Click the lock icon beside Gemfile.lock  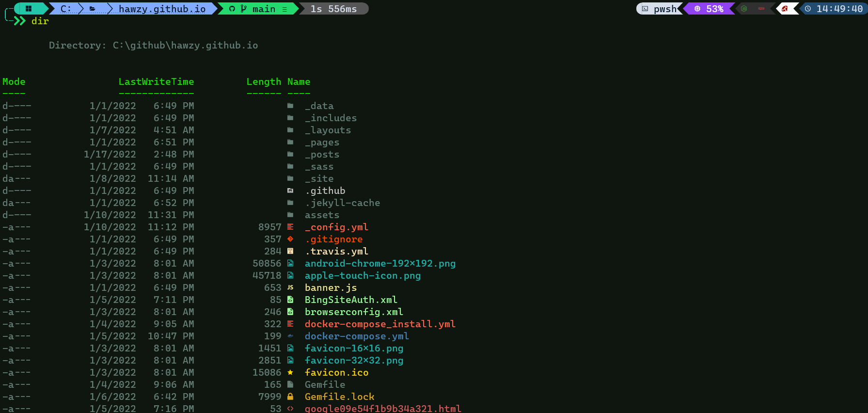coord(290,397)
